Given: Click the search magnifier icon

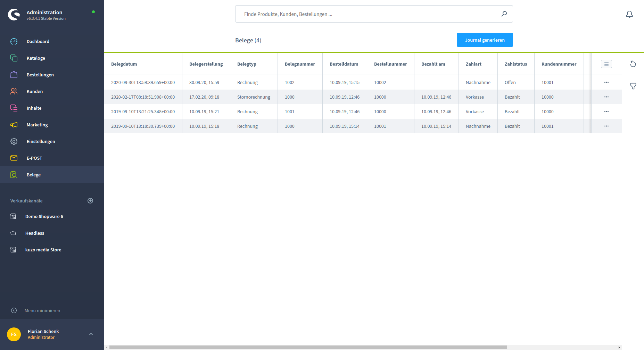Looking at the screenshot, I should coord(504,14).
